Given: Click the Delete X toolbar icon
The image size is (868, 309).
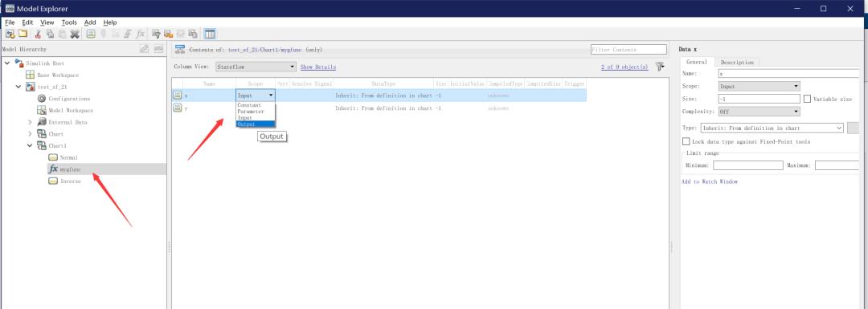Looking at the screenshot, I should [x=75, y=34].
